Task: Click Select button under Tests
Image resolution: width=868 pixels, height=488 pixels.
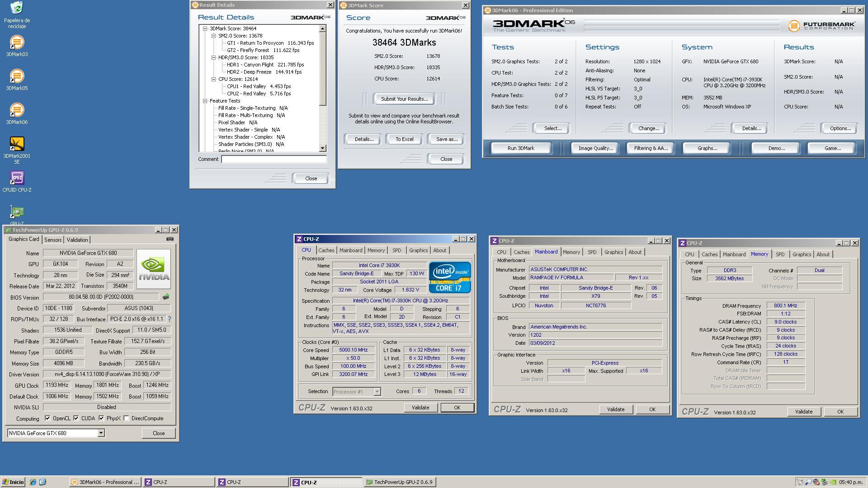Action: tap(552, 128)
